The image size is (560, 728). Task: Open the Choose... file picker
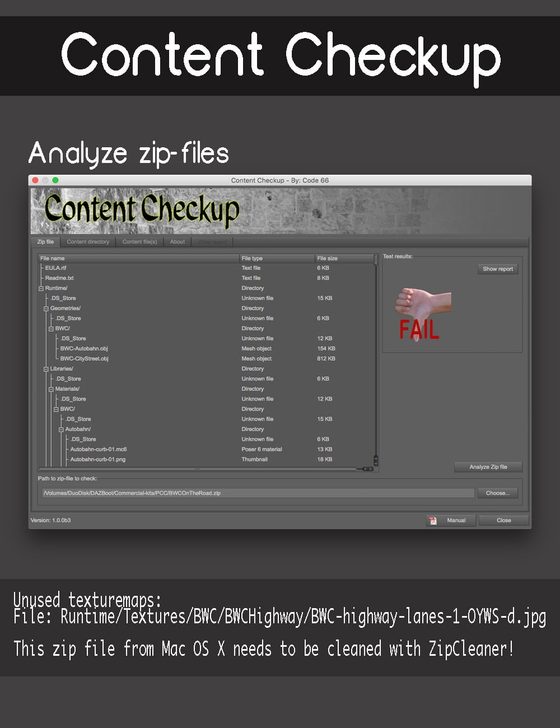click(497, 493)
